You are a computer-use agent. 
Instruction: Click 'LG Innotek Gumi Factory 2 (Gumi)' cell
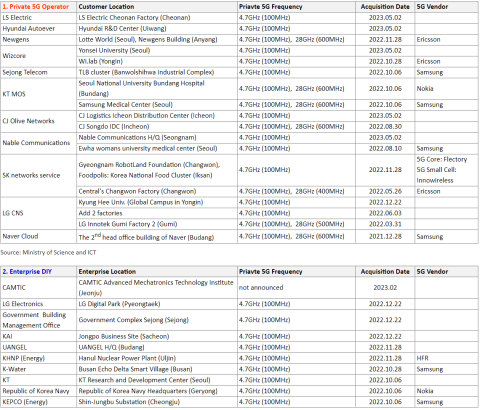tap(157, 224)
